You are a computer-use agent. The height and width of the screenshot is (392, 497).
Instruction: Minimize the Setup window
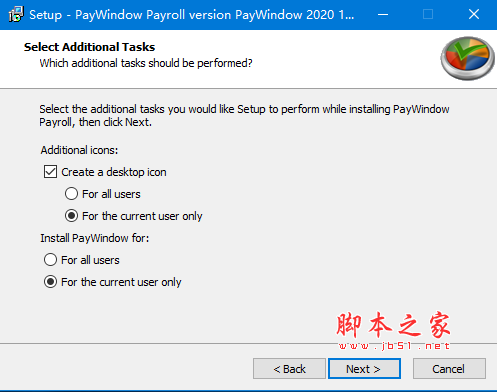coord(383,14)
